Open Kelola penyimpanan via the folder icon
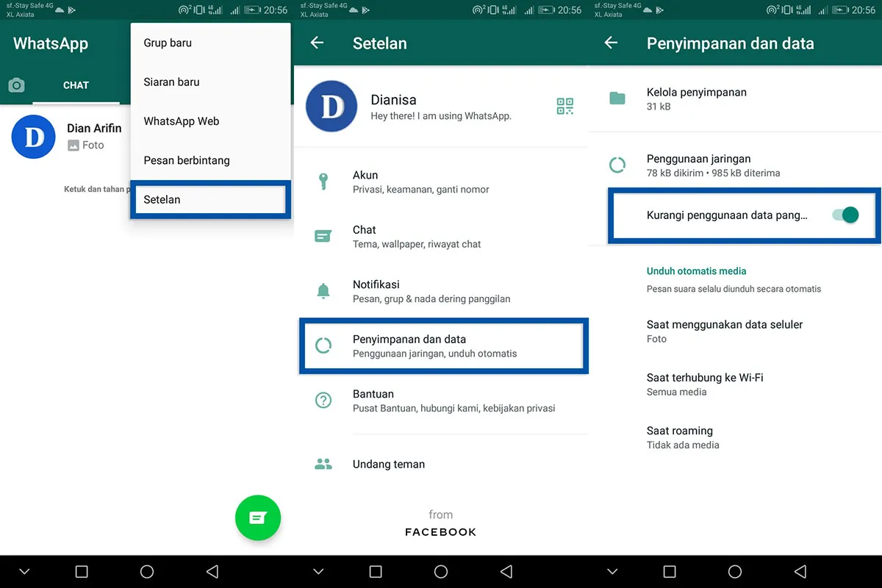This screenshot has width=882, height=588. click(617, 97)
